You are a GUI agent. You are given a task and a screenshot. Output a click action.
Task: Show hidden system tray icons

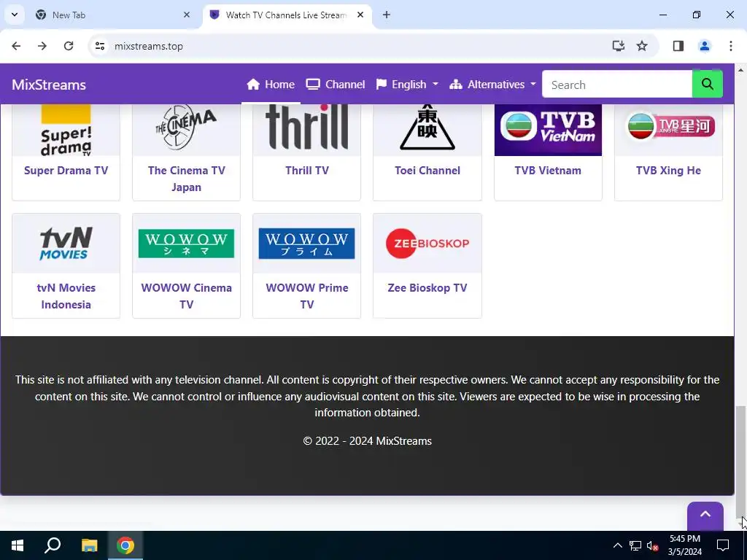pos(617,545)
